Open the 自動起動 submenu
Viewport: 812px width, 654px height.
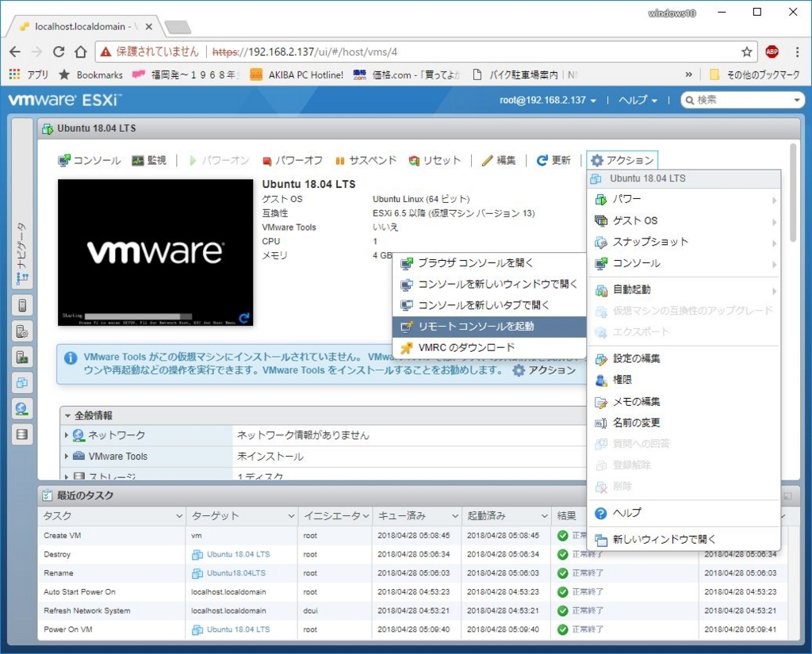click(x=684, y=290)
